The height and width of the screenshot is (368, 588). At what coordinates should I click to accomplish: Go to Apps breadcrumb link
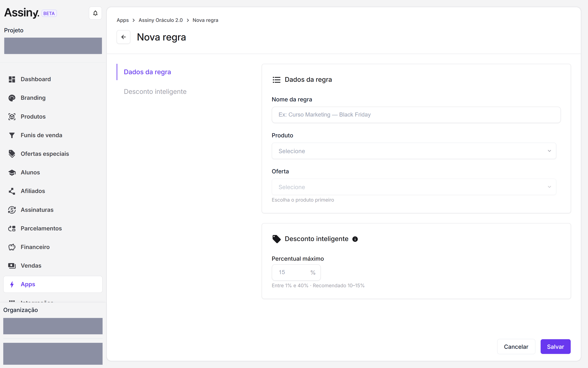(123, 20)
